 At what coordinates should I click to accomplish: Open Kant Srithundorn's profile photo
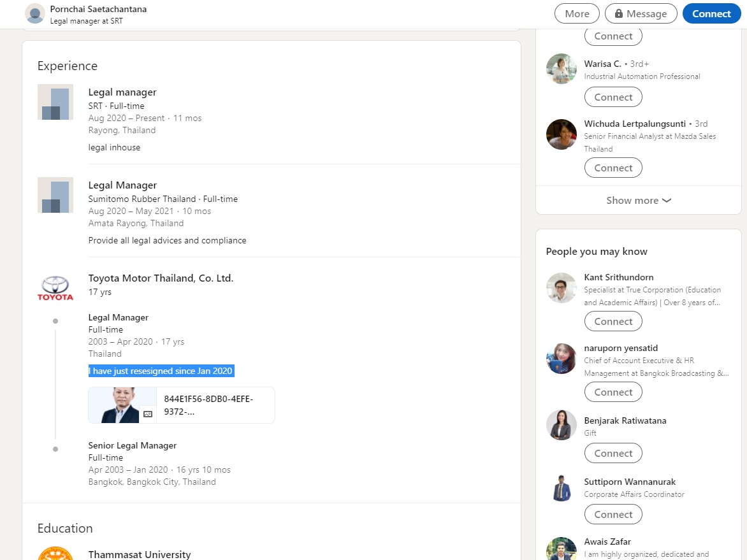coord(562,288)
